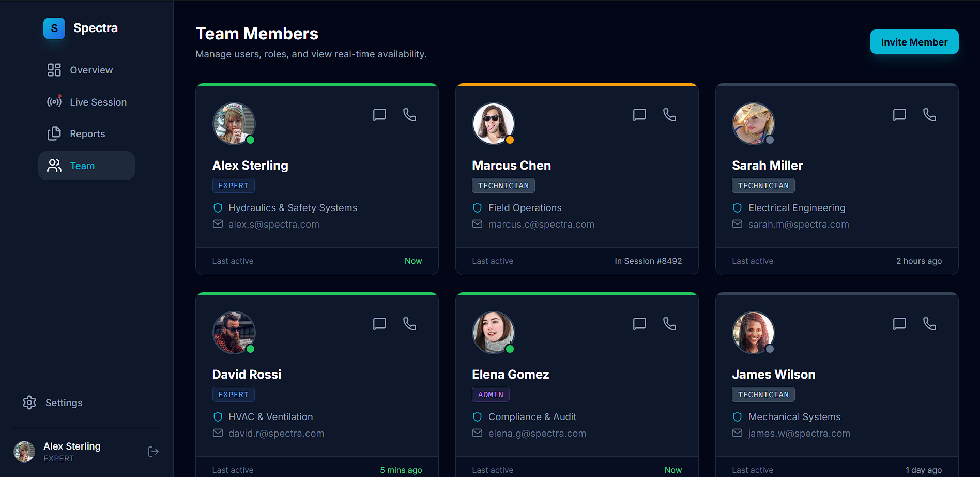The image size is (980, 477).
Task: Open chat with Marcus Chen
Action: pos(639,115)
